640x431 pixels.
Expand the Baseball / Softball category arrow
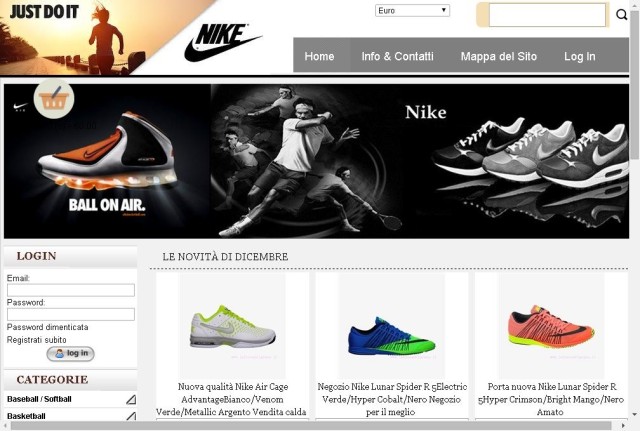(131, 399)
